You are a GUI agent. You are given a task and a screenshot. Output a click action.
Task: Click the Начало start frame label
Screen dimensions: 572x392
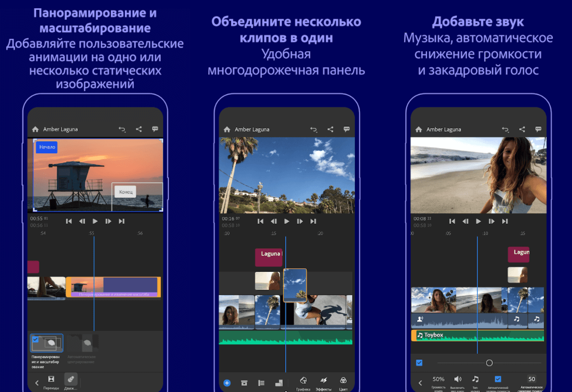[47, 147]
